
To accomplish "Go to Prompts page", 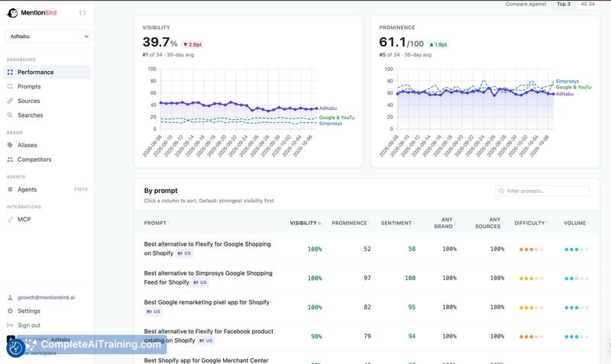I will (x=47, y=86).
